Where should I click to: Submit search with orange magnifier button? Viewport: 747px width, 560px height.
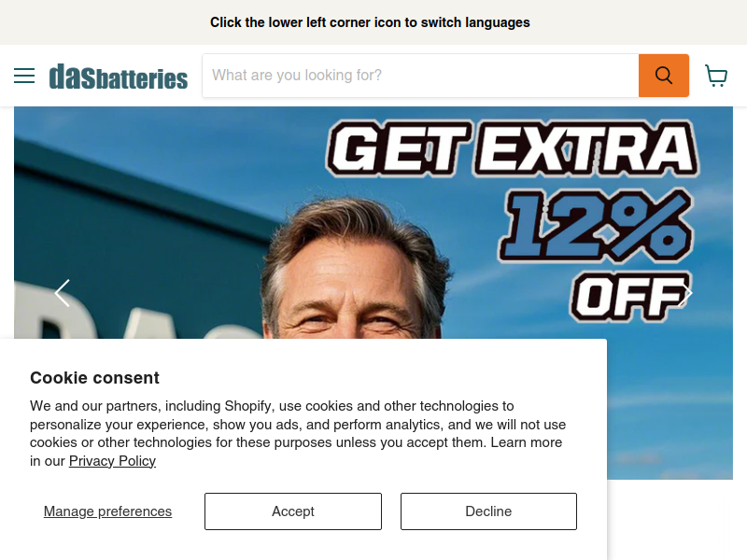[x=664, y=76]
